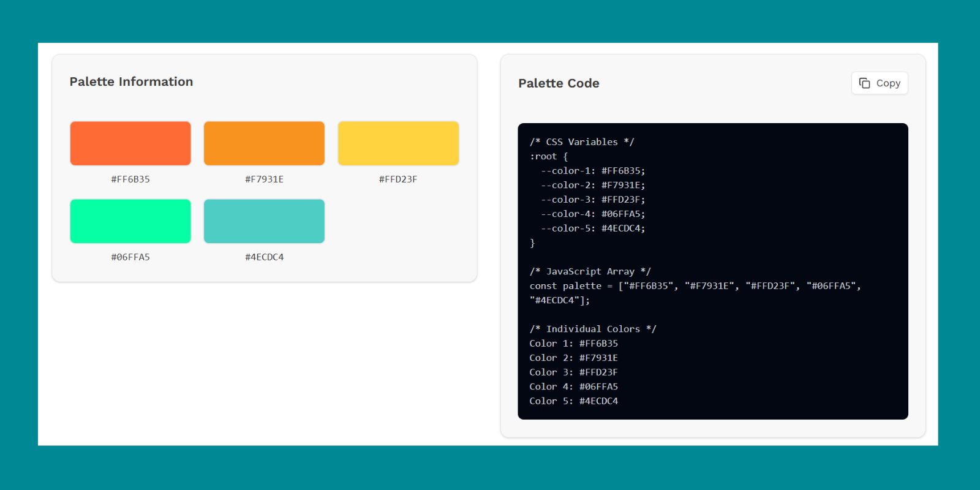The image size is (980, 490).
Task: Click the #F7931E hex label under swatch
Action: coord(264,179)
